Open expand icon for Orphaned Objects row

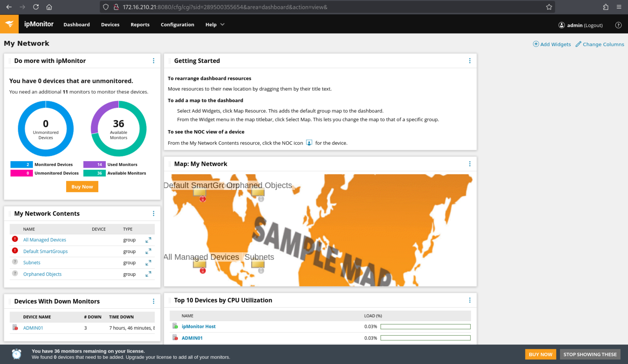(x=148, y=274)
